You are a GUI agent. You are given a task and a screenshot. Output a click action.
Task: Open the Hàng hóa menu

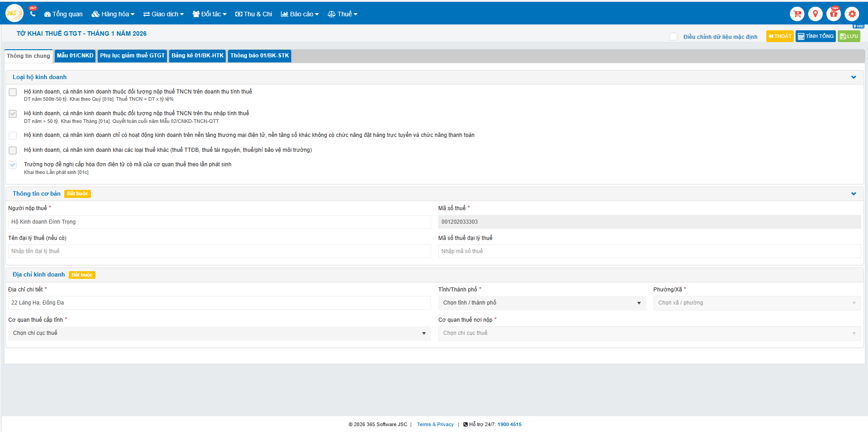pyautogui.click(x=113, y=14)
